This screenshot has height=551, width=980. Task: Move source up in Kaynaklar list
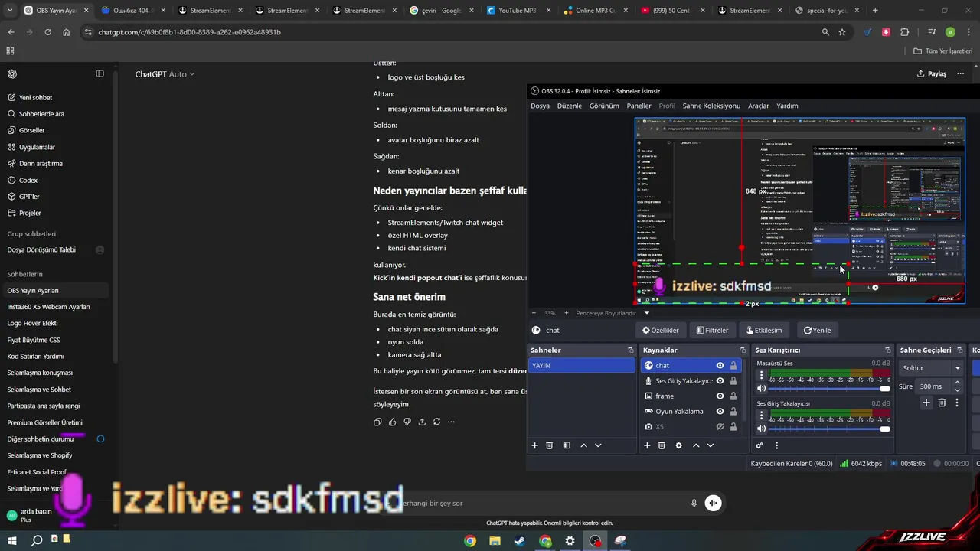pos(696,445)
